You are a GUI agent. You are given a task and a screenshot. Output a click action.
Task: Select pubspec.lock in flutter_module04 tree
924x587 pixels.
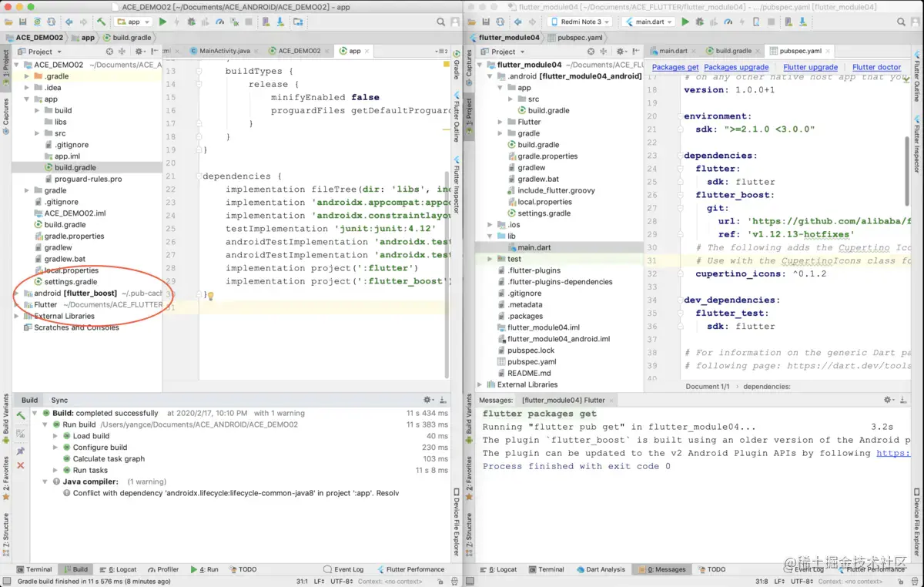(x=531, y=351)
